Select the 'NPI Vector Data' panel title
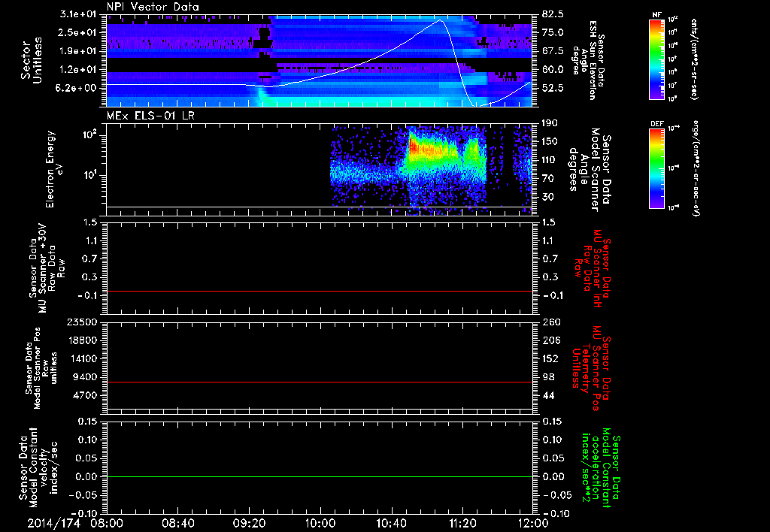Viewport: 770px width, 532px height. click(x=153, y=7)
